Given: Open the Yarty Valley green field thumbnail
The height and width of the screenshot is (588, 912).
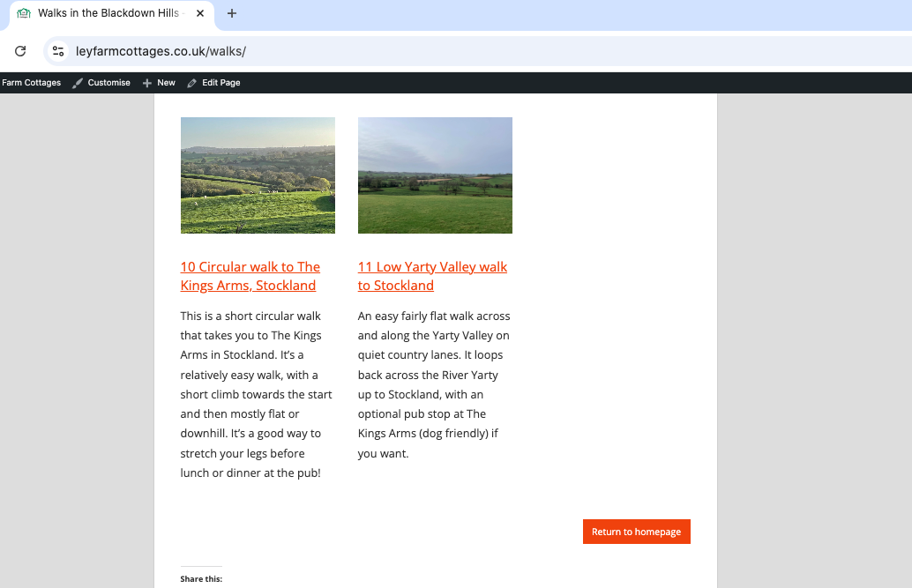Looking at the screenshot, I should (435, 175).
